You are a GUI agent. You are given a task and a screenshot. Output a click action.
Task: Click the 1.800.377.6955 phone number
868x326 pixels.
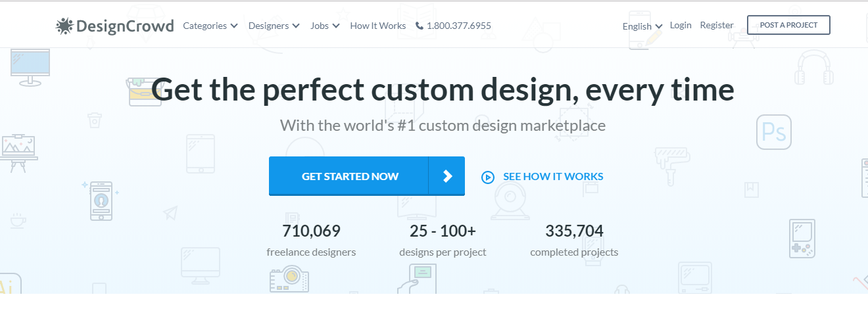click(459, 26)
